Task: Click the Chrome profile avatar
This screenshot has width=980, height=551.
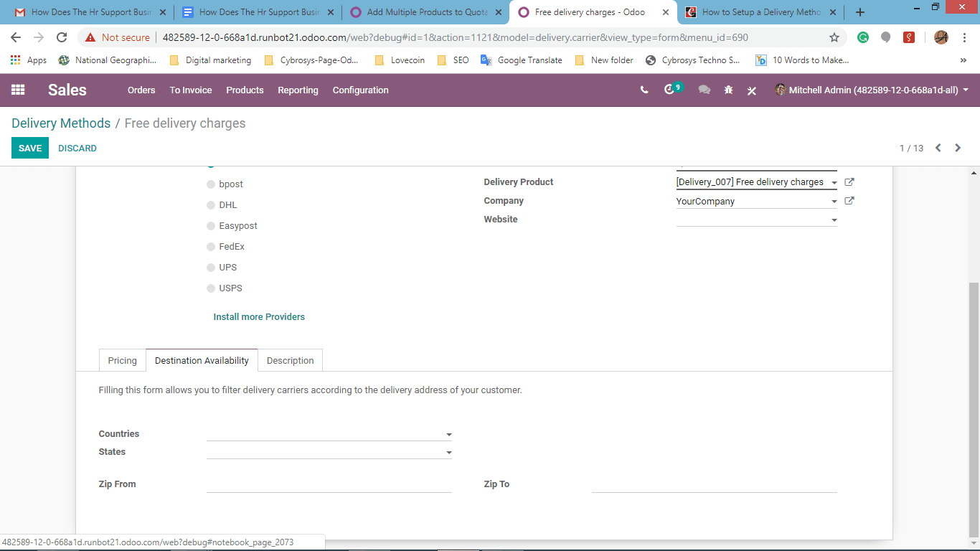Action: [941, 37]
